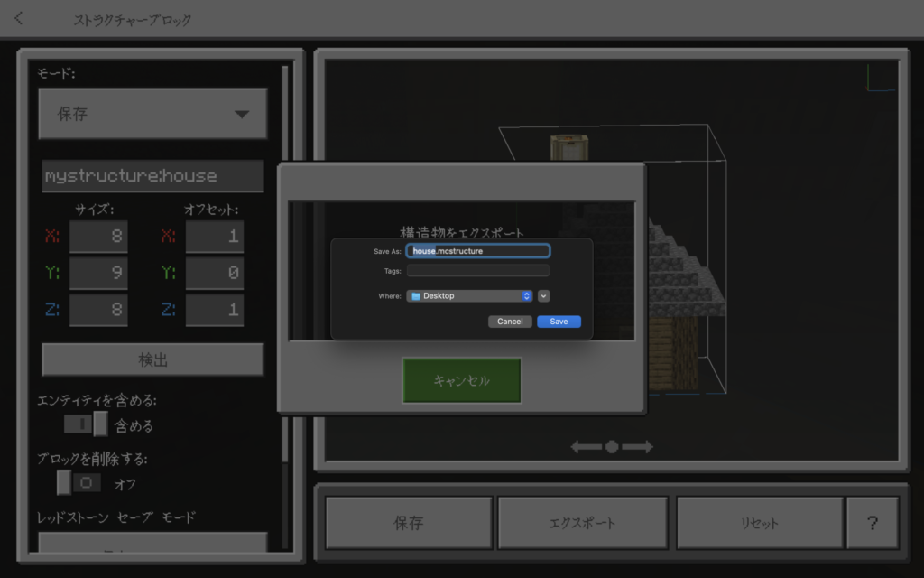Click the axis gizmo in preview corner
Image resolution: width=924 pixels, height=578 pixels.
click(x=880, y=78)
